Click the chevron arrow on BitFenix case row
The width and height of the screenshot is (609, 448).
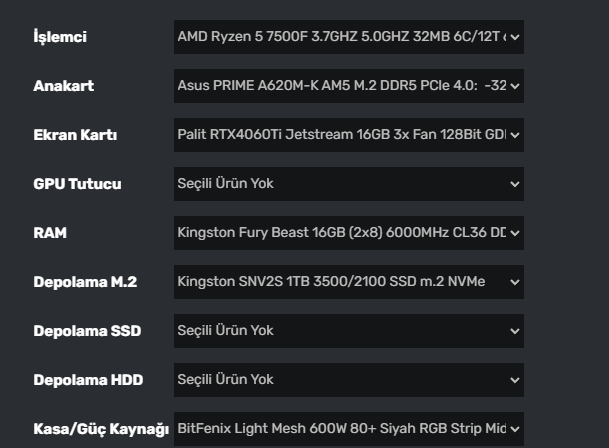click(515, 429)
